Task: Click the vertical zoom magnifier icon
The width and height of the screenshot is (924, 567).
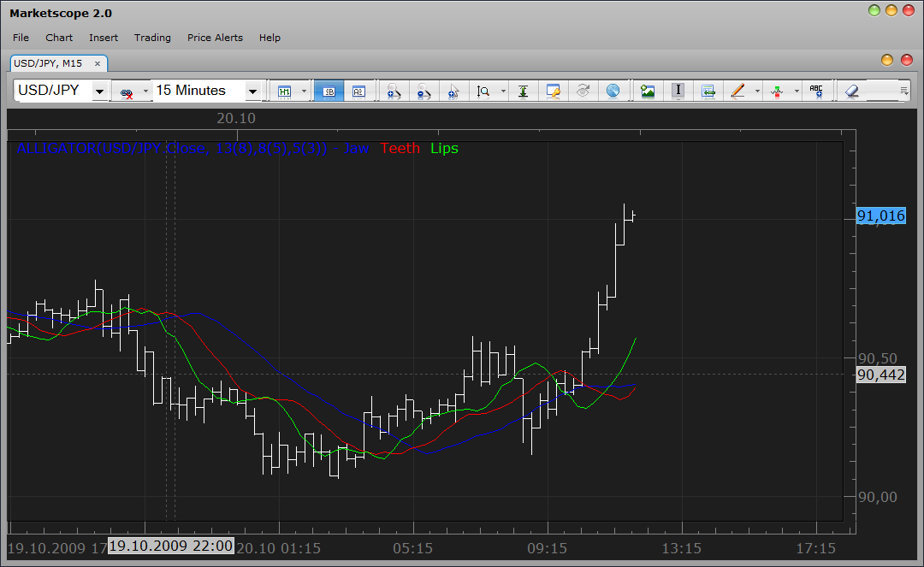Action: tap(483, 92)
